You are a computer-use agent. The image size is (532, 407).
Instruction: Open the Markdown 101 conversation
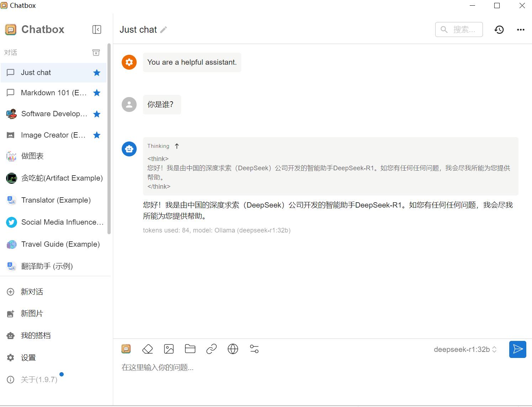tap(54, 93)
